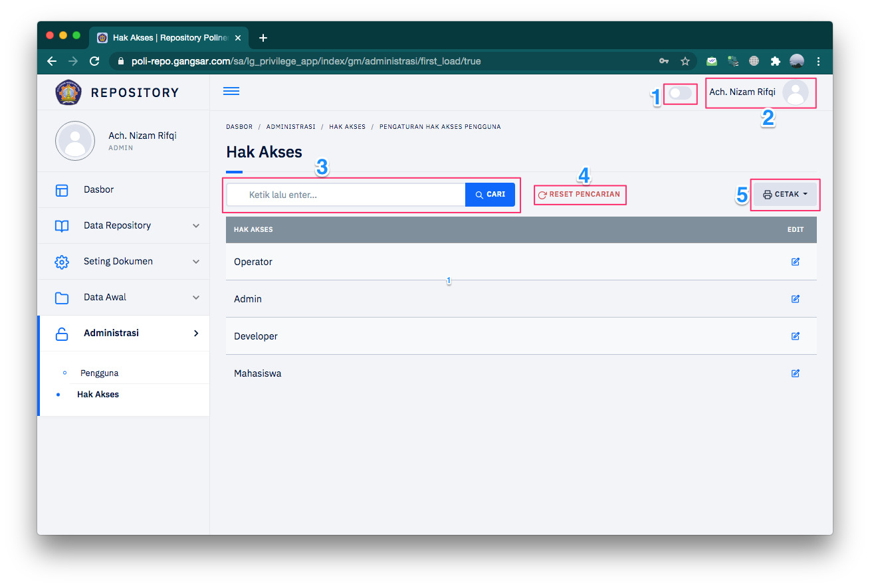Click edit icon for Mahasiswa row

795,373
